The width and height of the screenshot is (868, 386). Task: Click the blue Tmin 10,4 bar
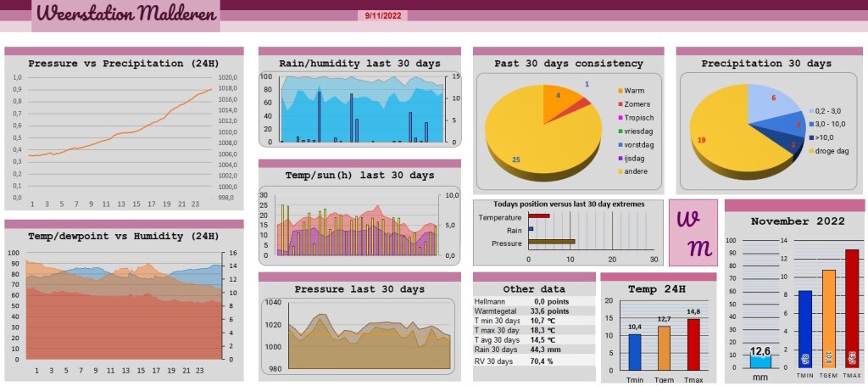coord(635,352)
